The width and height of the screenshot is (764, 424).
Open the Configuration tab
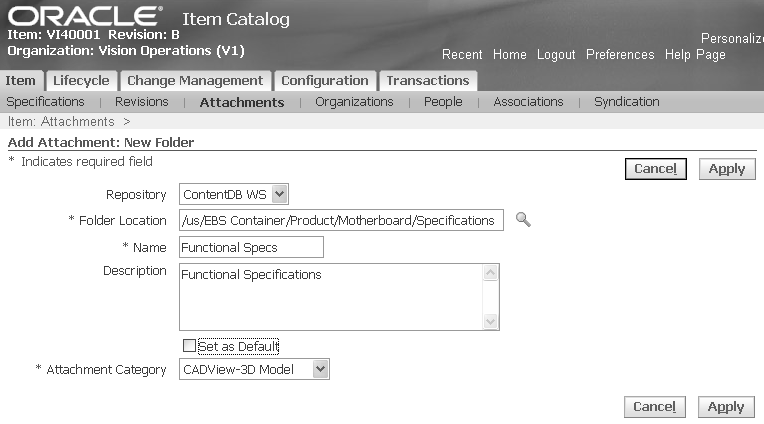tap(325, 81)
